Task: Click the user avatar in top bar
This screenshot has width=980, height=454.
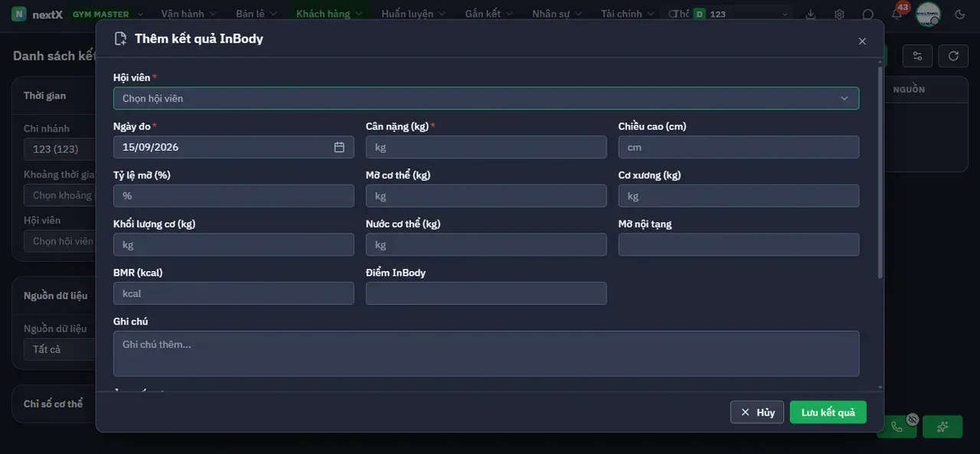Action: pyautogui.click(x=929, y=14)
